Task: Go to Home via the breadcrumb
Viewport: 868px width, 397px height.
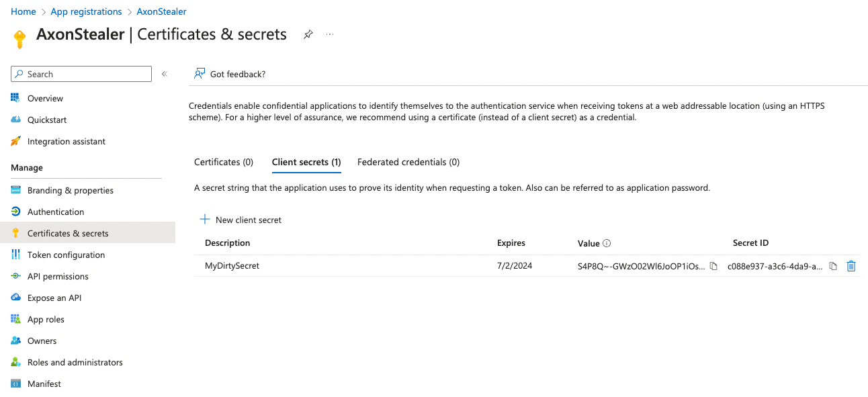Action: 23,11
